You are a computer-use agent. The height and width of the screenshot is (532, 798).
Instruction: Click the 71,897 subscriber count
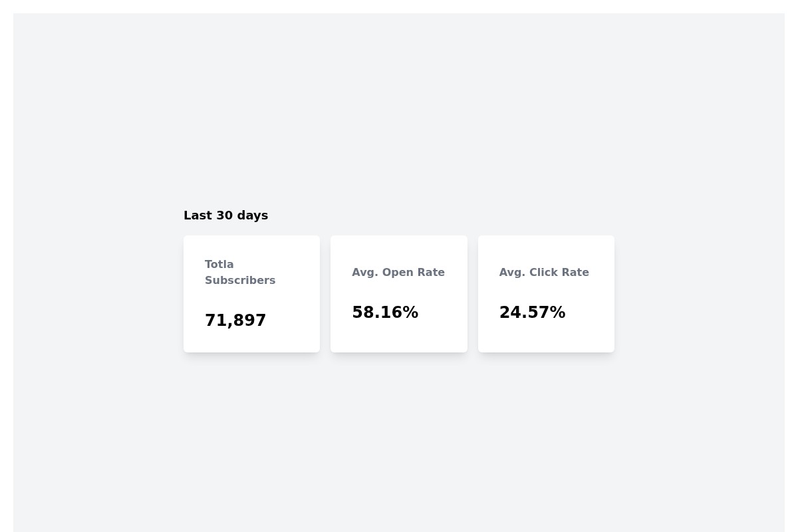pyautogui.click(x=235, y=320)
